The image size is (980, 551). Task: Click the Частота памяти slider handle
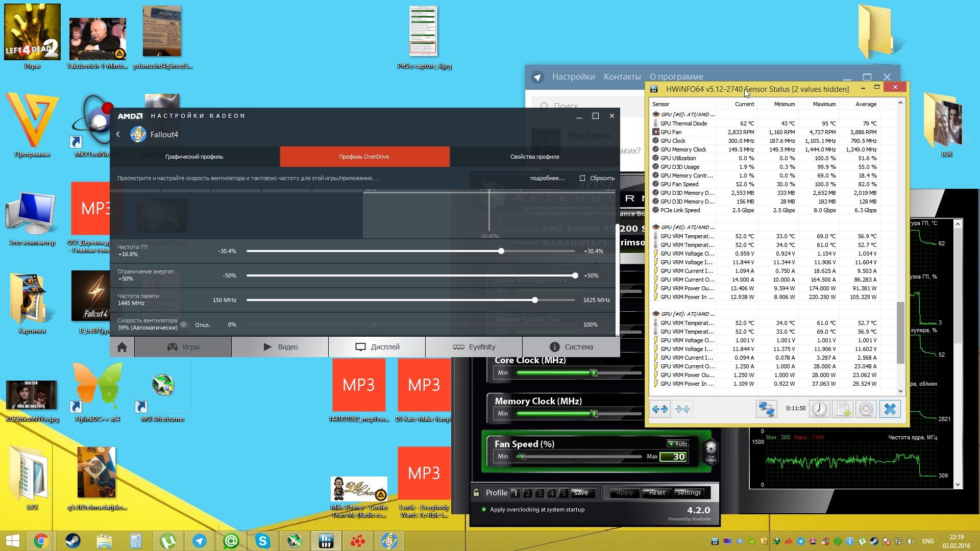pos(535,300)
